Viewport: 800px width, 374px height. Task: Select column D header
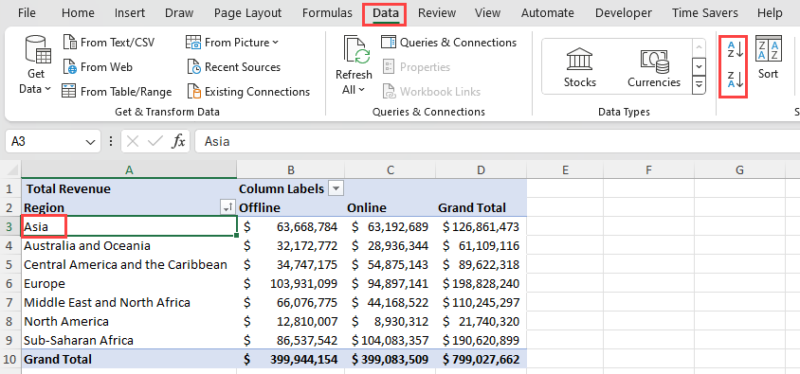point(481,170)
